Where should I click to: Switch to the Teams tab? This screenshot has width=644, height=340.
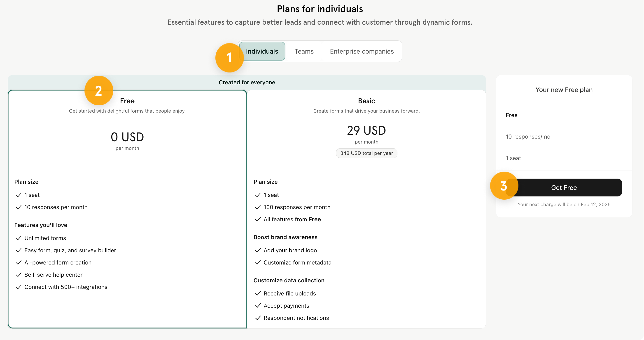[304, 51]
